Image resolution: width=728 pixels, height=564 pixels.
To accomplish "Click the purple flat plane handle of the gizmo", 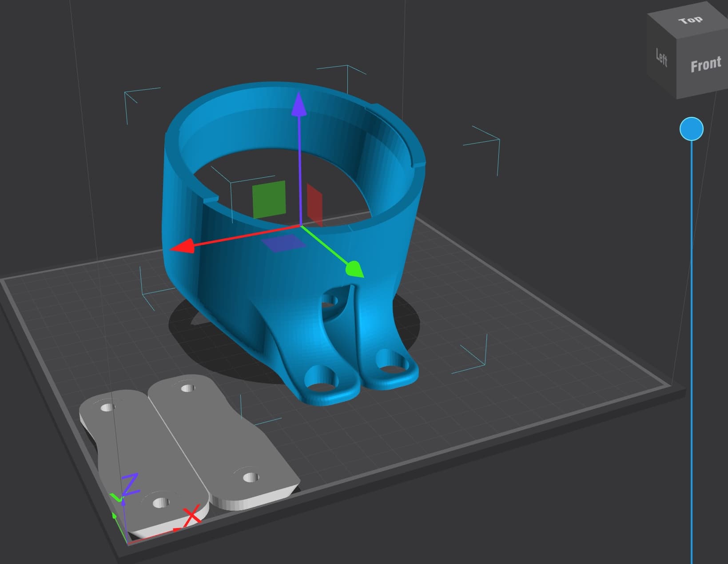I will (283, 243).
